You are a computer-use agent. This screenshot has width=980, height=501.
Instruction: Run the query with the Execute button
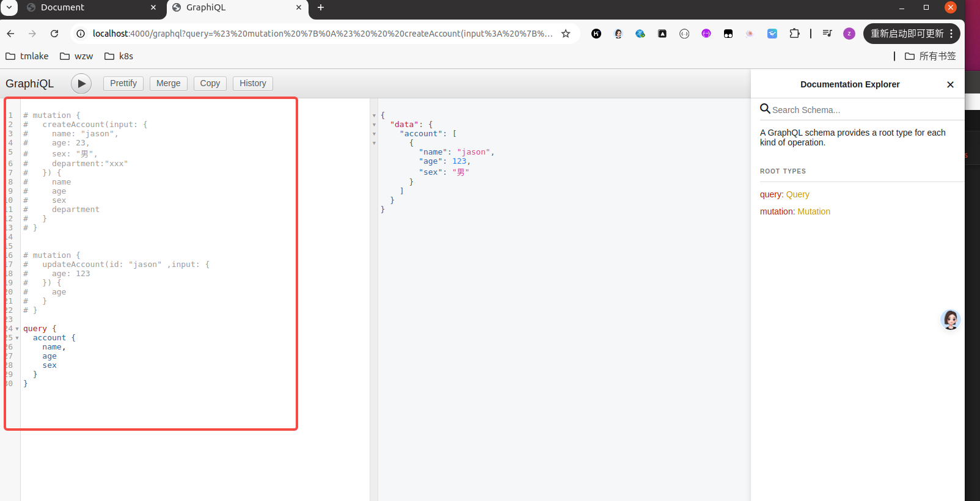tap(81, 84)
